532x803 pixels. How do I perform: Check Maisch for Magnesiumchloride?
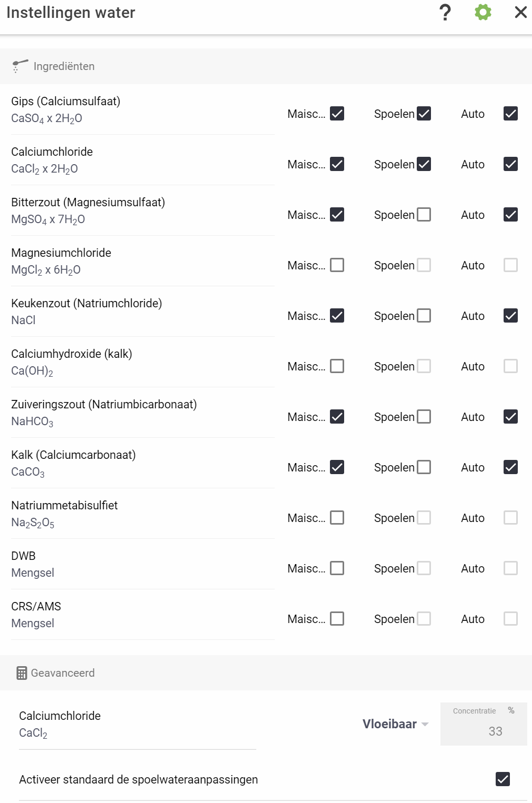(337, 265)
